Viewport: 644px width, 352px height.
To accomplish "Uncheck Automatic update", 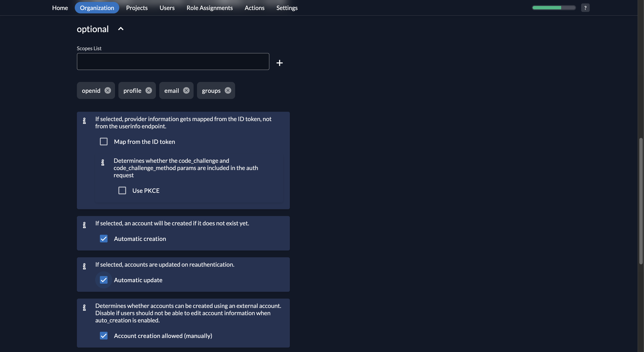I will (x=104, y=280).
